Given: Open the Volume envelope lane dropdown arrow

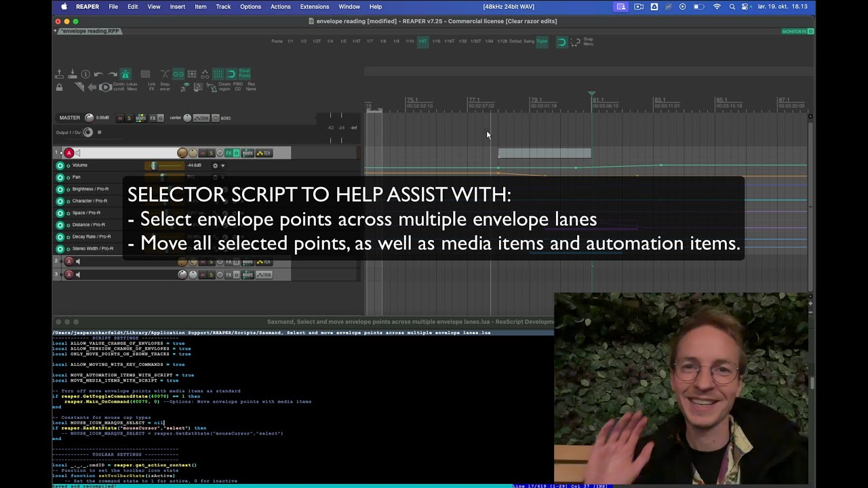Looking at the screenshot, I should click(x=223, y=165).
